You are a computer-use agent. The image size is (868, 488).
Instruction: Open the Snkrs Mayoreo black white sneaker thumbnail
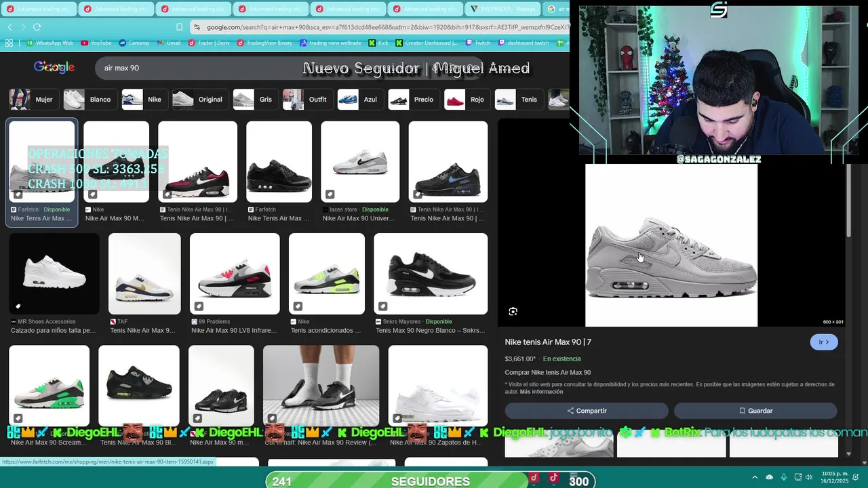coord(431,274)
